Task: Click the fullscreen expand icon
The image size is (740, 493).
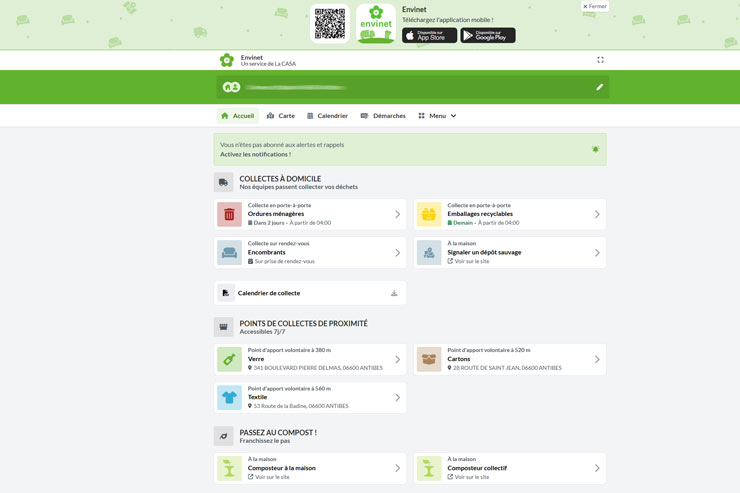Action: coord(600,60)
